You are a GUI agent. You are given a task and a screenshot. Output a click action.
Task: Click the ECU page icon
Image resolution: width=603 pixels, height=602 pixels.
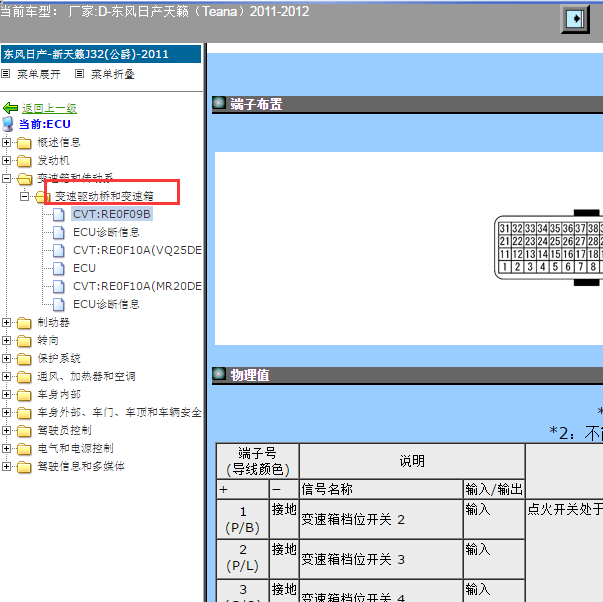point(58,268)
